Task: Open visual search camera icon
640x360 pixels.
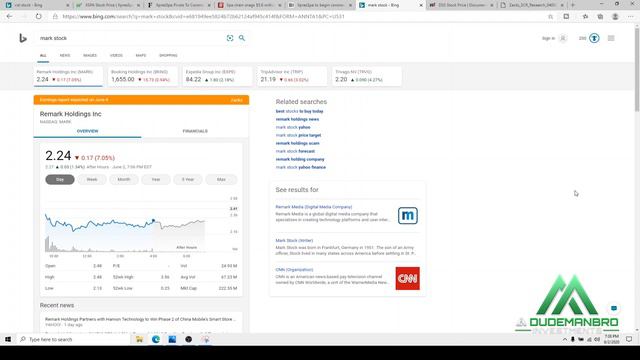Action: click(230, 38)
